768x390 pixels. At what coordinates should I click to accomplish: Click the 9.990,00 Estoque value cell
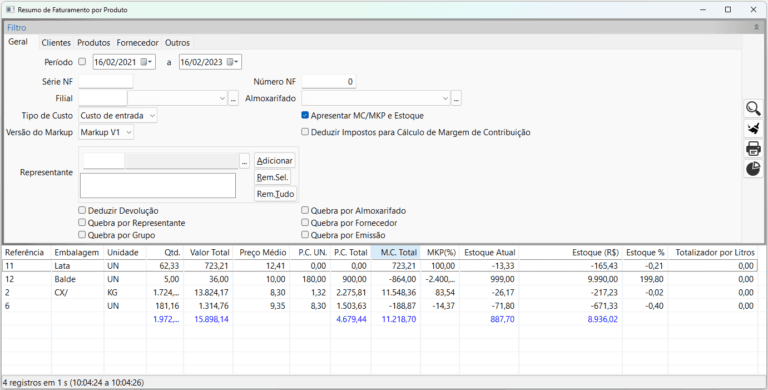click(x=571, y=279)
